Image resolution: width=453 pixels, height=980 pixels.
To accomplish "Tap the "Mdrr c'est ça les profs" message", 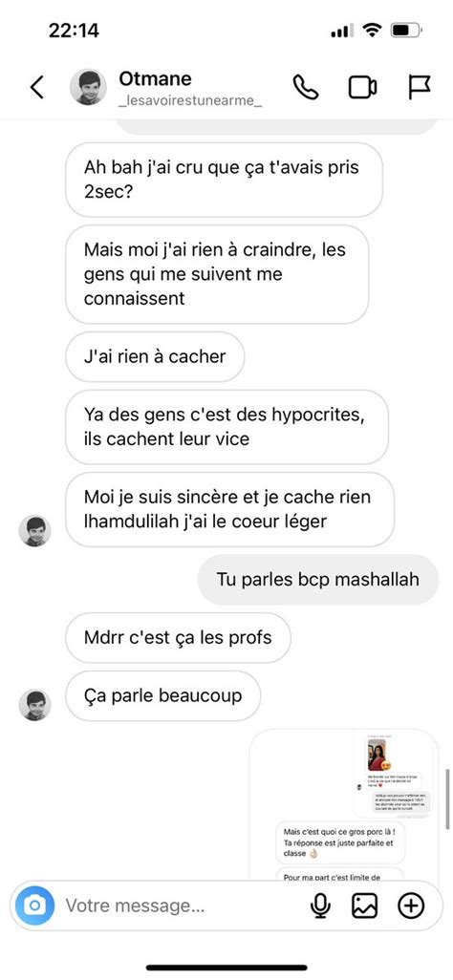I will pyautogui.click(x=178, y=637).
